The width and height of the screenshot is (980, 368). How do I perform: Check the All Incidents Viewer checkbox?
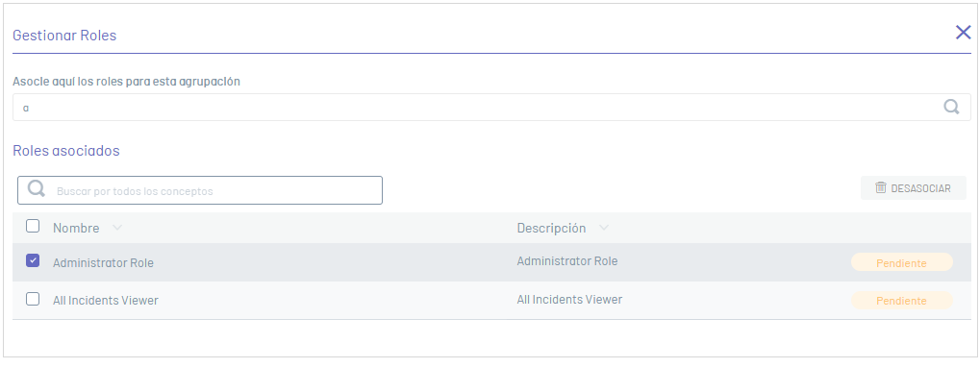(33, 299)
